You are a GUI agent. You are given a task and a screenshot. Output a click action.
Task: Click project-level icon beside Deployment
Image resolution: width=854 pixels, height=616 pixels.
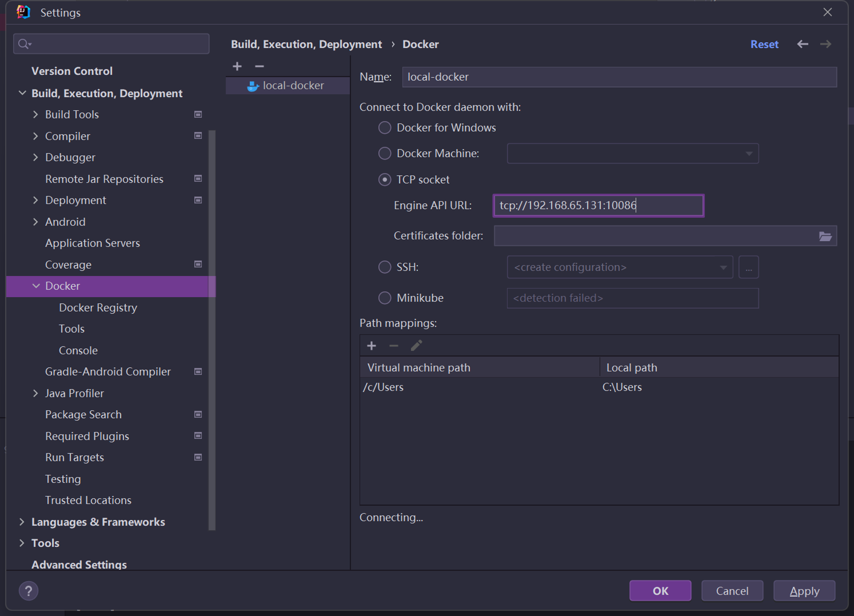198,200
